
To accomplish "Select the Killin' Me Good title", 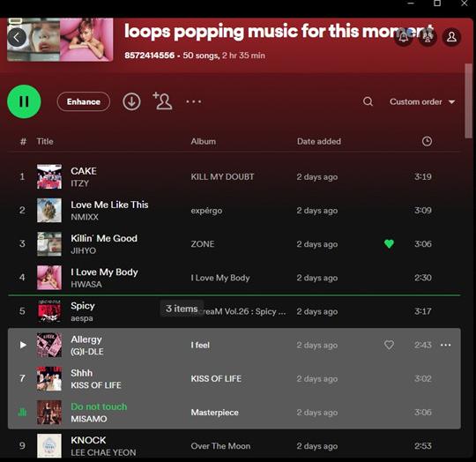I will click(x=104, y=238).
